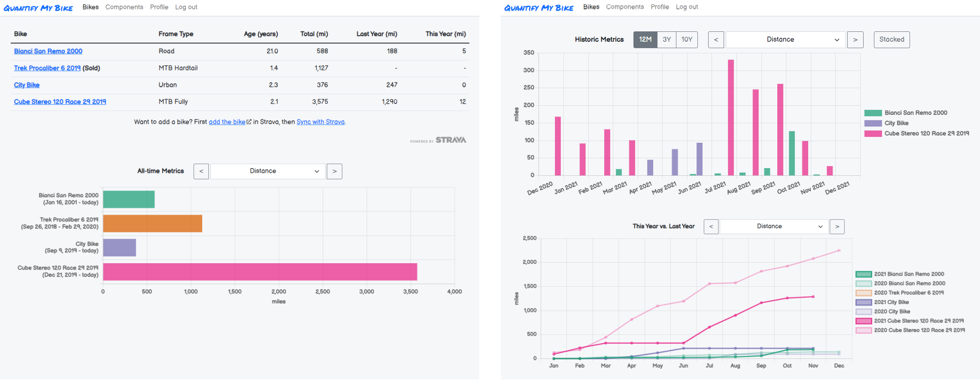Image resolution: width=980 pixels, height=386 pixels.
Task: Toggle 2020 Trek Procaliber 6 2019 legend entry
Action: [x=900, y=293]
